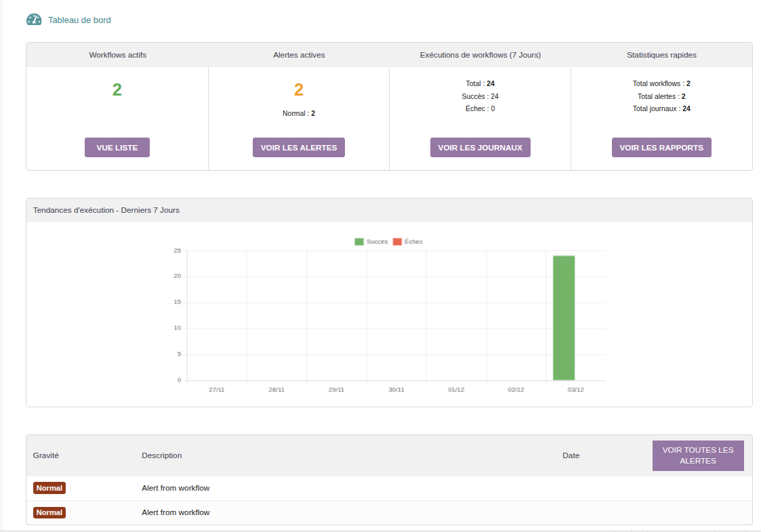Click the Description column header

(x=162, y=455)
